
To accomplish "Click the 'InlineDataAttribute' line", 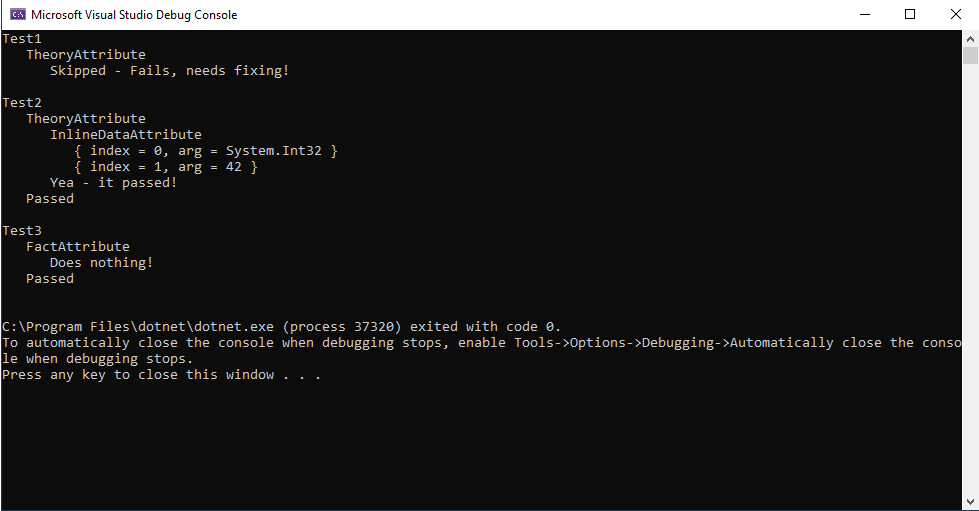I will point(125,134).
